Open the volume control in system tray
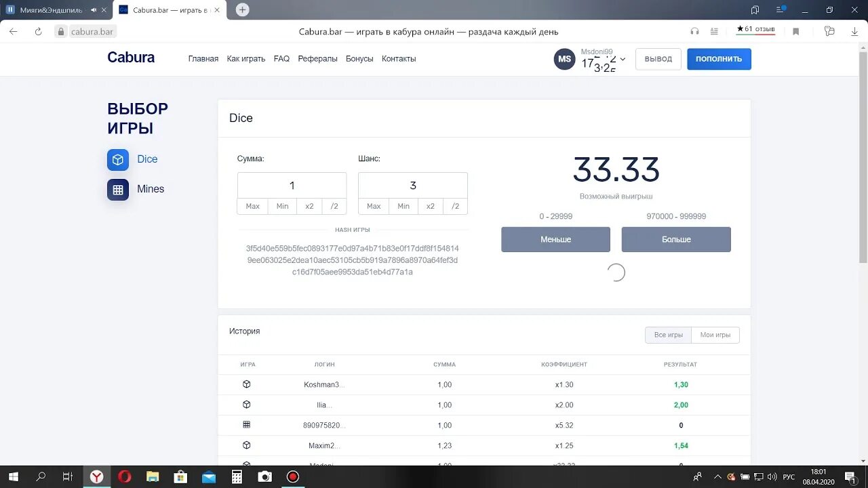The width and height of the screenshot is (868, 488). [x=772, y=477]
